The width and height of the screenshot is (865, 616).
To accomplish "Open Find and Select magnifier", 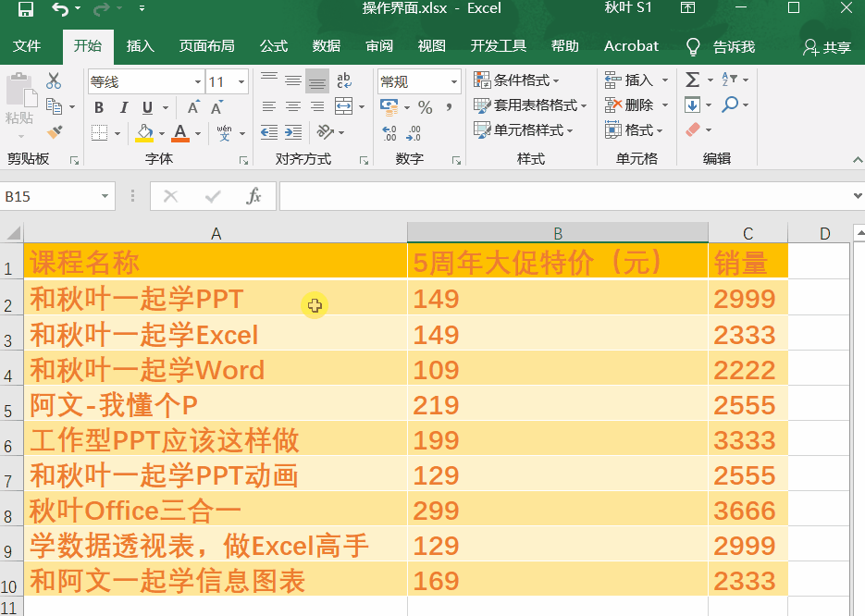I will click(x=731, y=105).
